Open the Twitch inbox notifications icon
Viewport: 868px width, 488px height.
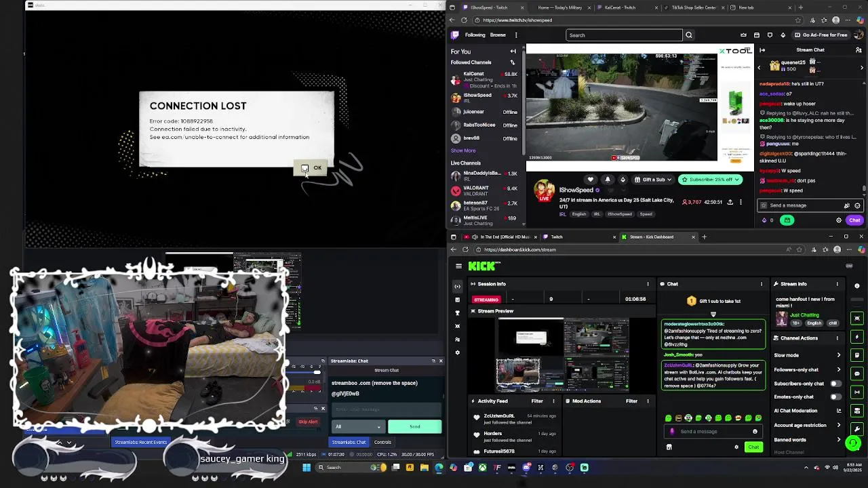tap(757, 35)
